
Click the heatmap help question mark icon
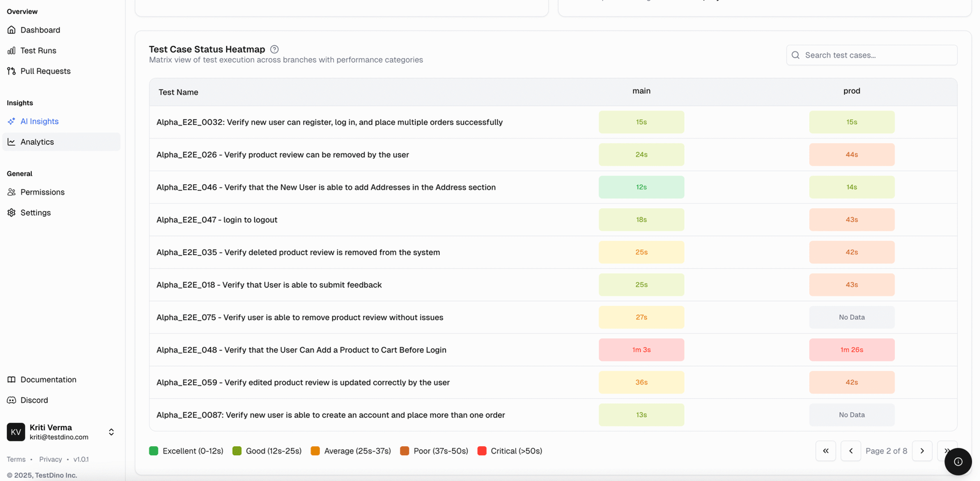pyautogui.click(x=274, y=50)
